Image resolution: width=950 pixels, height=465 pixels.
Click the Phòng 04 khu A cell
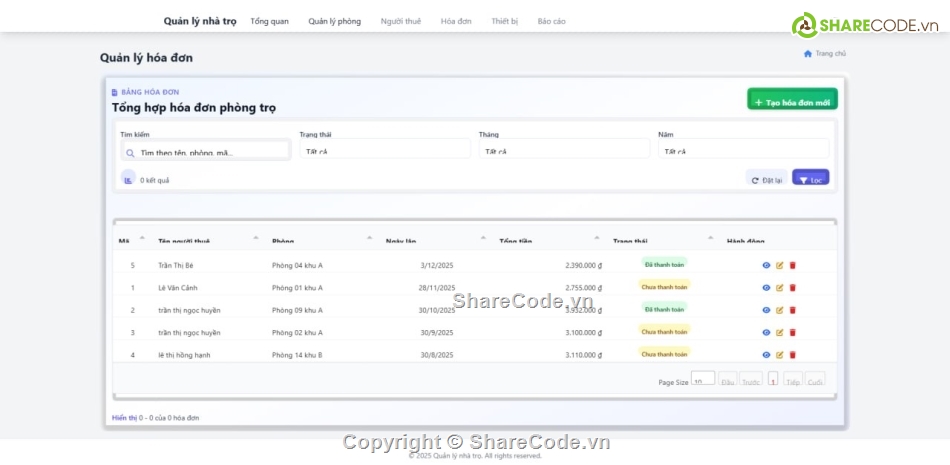pyautogui.click(x=297, y=266)
